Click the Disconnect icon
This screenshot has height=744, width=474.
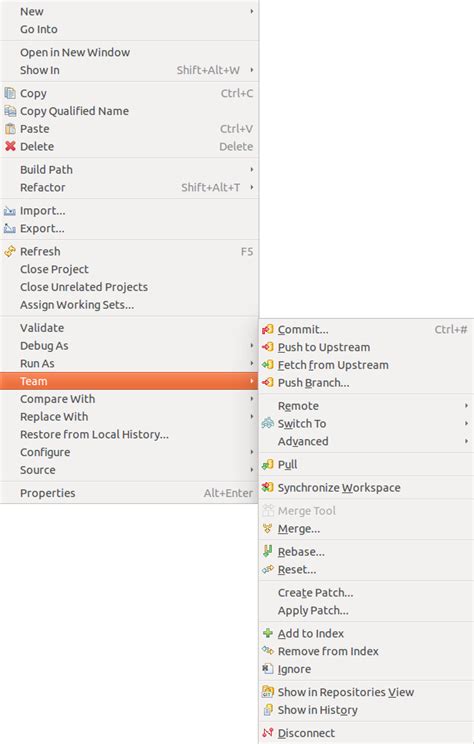(x=268, y=733)
